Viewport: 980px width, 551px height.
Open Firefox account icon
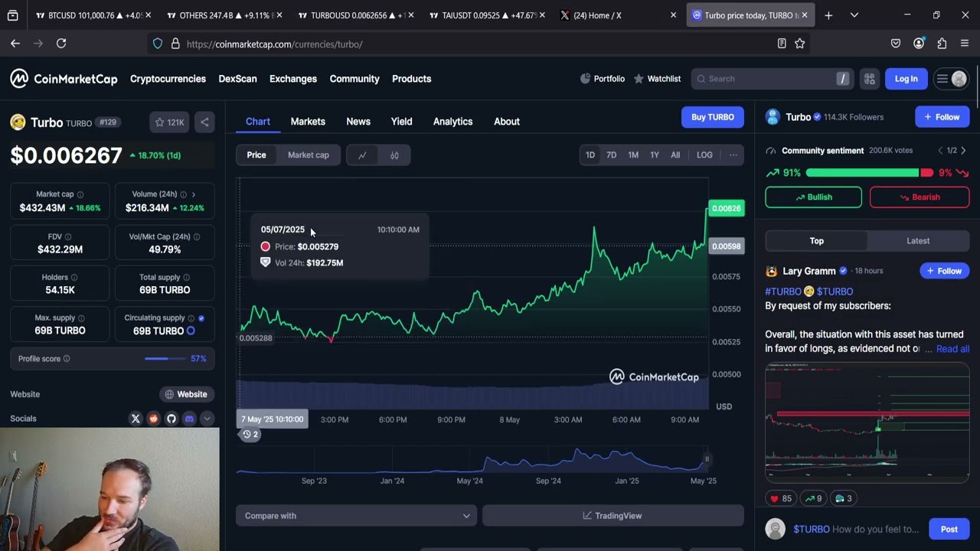click(x=919, y=44)
